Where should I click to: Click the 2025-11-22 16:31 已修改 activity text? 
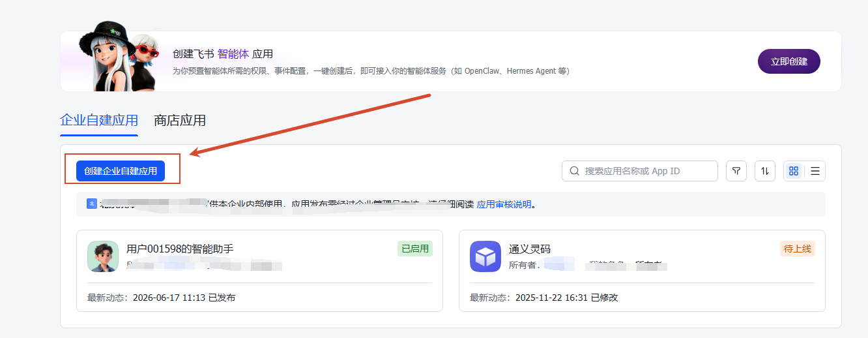tap(567, 298)
